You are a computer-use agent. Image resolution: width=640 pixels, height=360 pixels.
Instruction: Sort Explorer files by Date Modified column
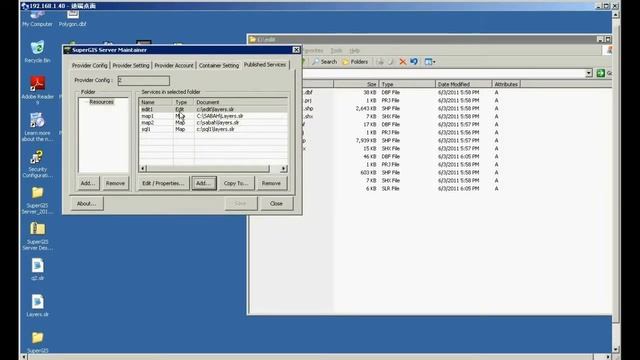click(x=464, y=84)
